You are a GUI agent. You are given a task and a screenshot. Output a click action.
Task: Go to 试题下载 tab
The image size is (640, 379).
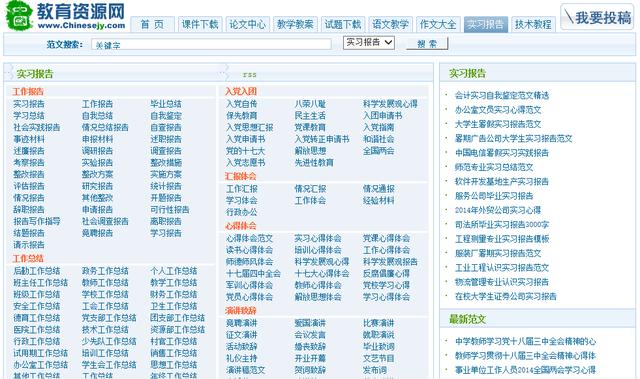click(x=343, y=24)
